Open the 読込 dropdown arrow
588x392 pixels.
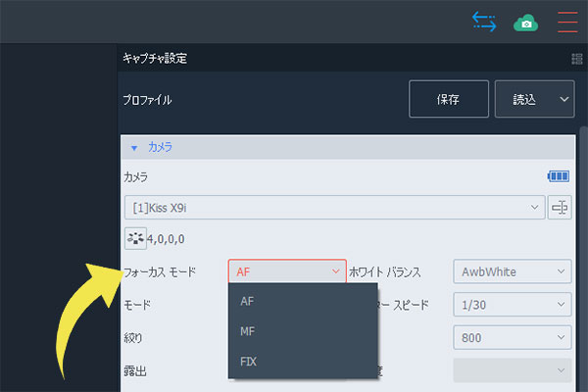click(x=563, y=99)
